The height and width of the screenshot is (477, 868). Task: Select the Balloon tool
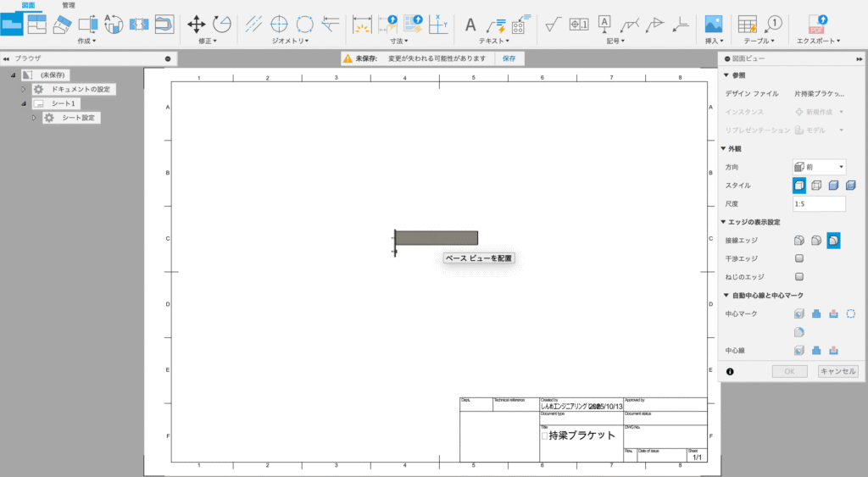pos(773,25)
